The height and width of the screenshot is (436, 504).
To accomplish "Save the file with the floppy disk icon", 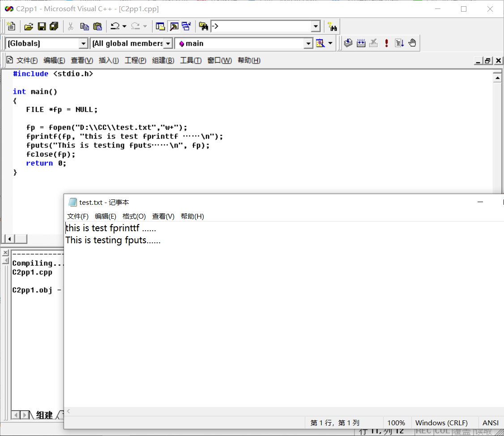I will point(42,26).
